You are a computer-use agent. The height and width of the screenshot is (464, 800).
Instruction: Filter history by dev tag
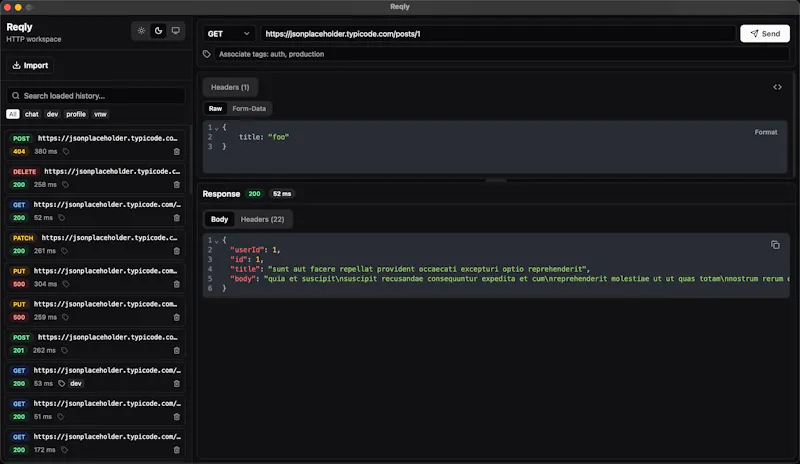(x=53, y=114)
